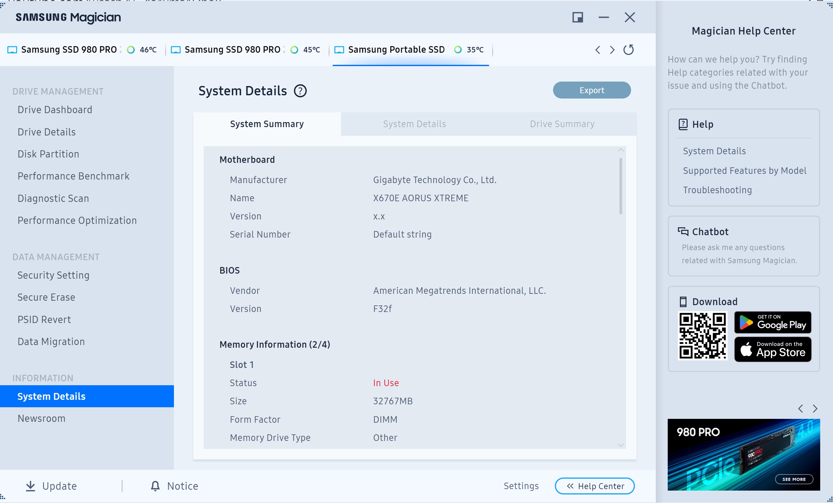Go to previous banner in Help Center
The image size is (833, 504).
click(800, 409)
